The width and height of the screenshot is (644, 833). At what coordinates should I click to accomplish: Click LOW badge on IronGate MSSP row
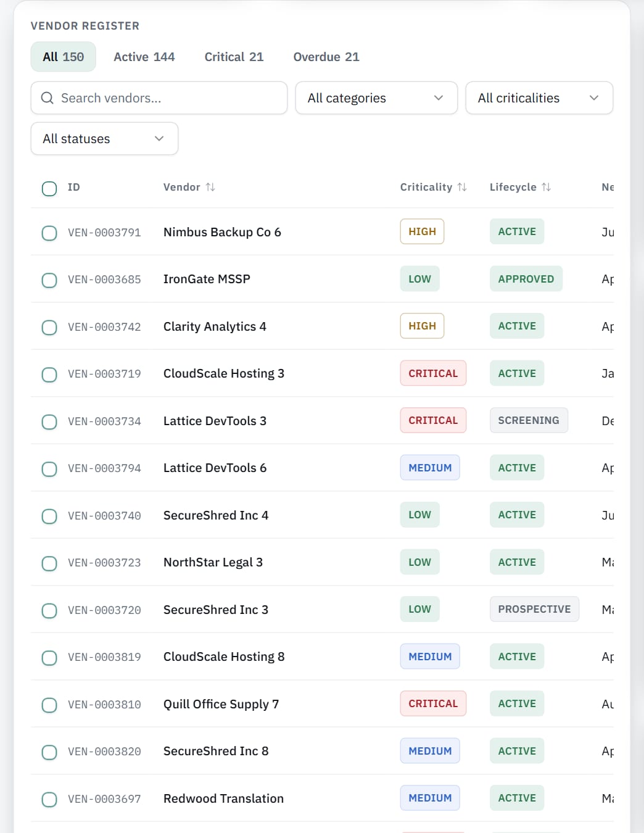tap(419, 279)
